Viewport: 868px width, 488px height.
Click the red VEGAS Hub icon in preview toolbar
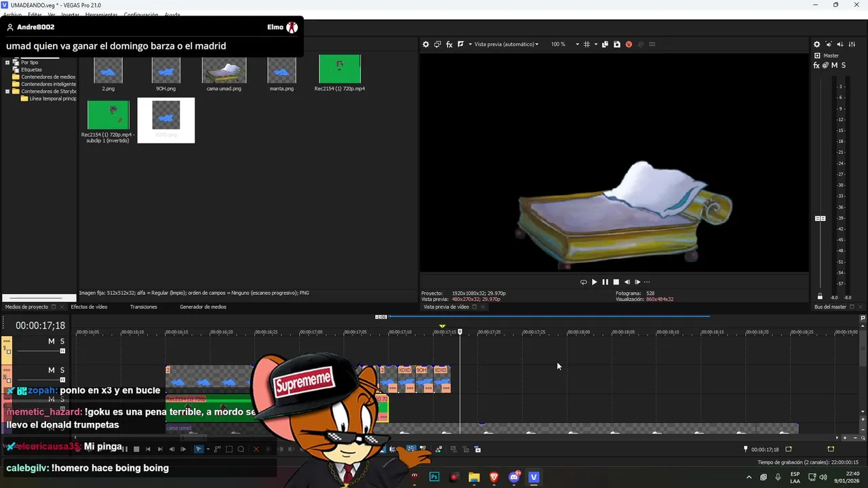pos(629,44)
